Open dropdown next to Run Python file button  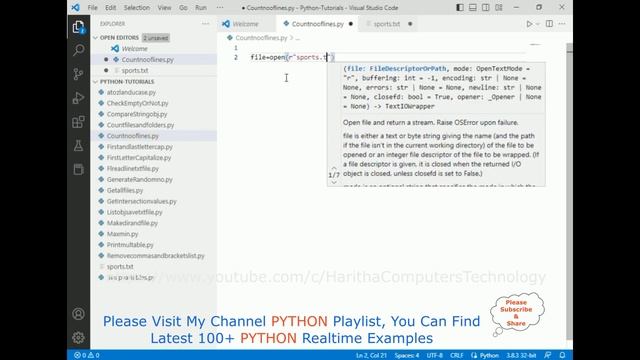coord(538,24)
